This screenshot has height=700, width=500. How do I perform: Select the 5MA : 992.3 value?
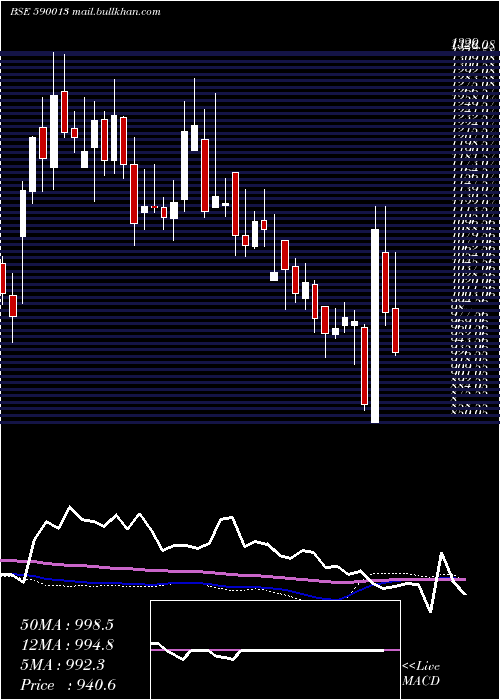(x=62, y=665)
